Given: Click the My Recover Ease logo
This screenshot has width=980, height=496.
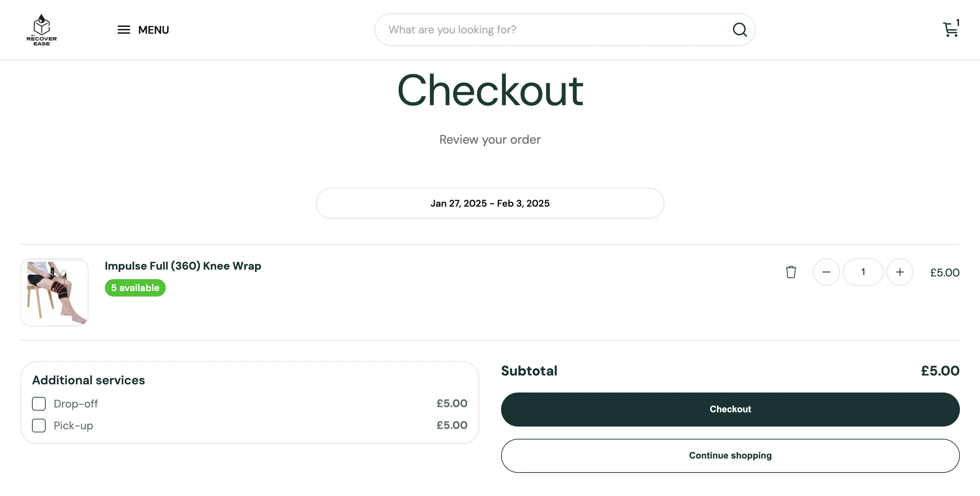Looking at the screenshot, I should (x=42, y=30).
